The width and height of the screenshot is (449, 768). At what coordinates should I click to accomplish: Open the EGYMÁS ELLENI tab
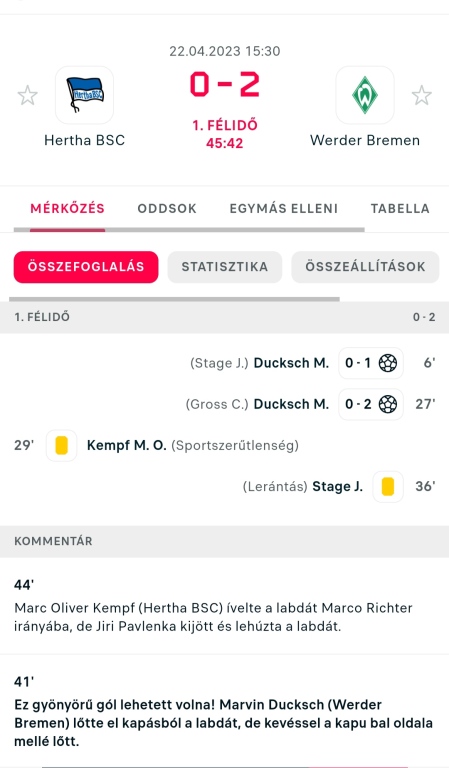pyautogui.click(x=284, y=208)
